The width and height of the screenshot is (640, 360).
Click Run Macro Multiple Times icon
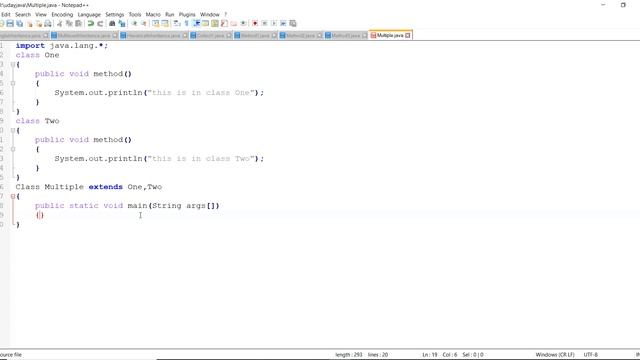(x=283, y=24)
